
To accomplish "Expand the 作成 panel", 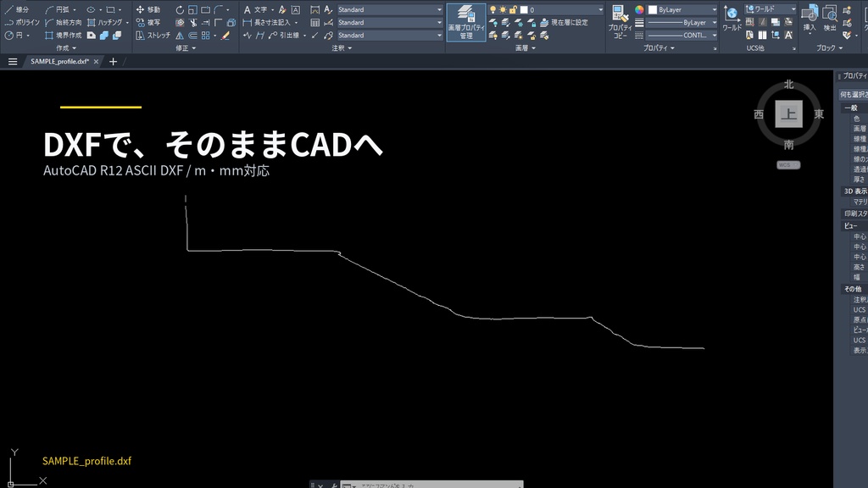I will 66,48.
